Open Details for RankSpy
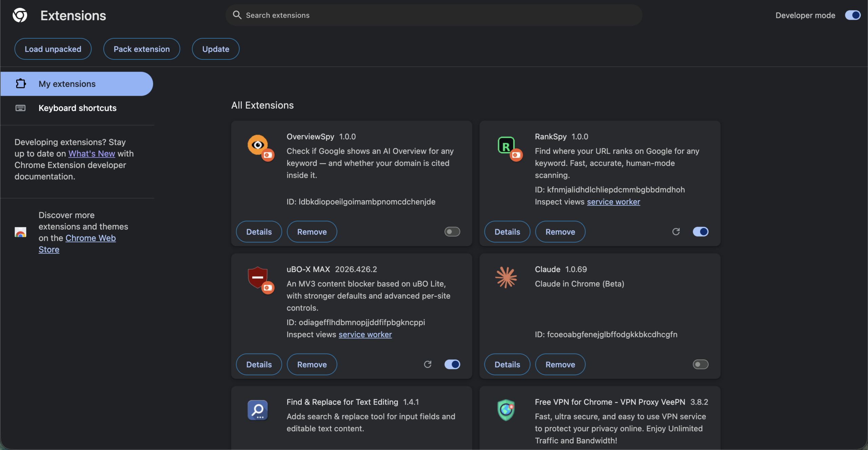 coord(507,231)
